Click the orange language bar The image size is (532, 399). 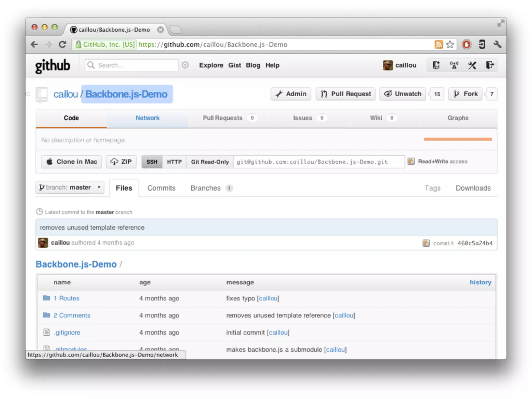point(458,139)
